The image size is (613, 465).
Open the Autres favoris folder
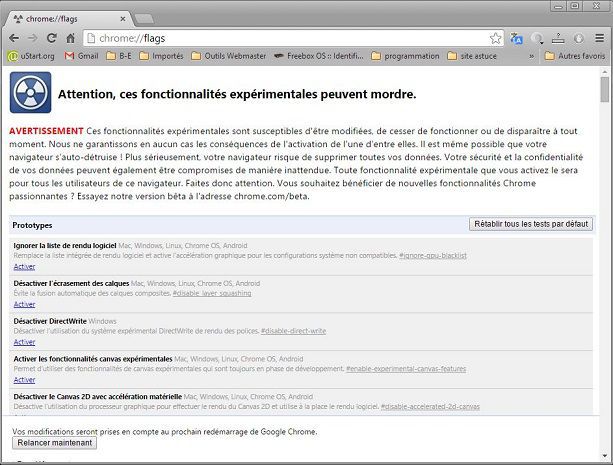575,56
